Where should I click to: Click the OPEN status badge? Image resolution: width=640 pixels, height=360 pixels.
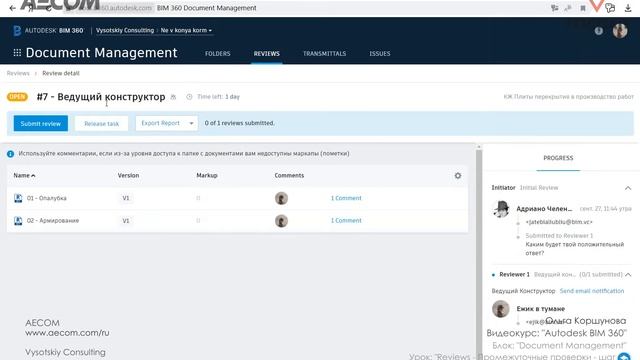[x=17, y=97]
